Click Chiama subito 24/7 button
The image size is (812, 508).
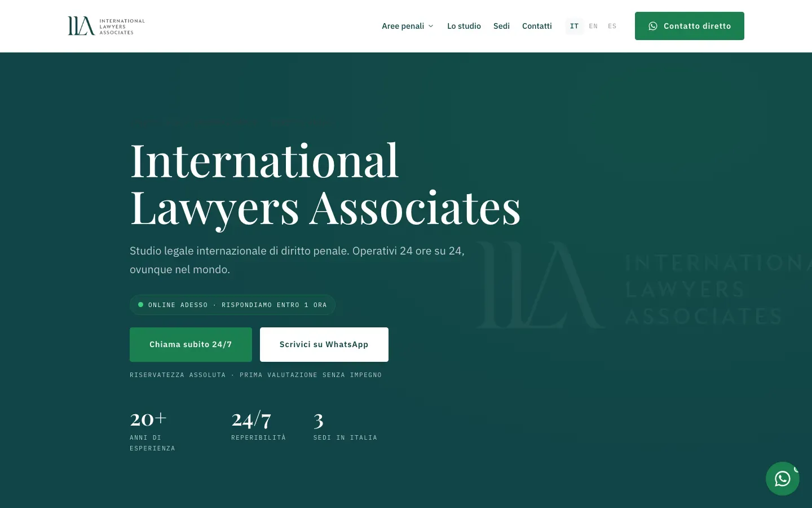coord(191,344)
